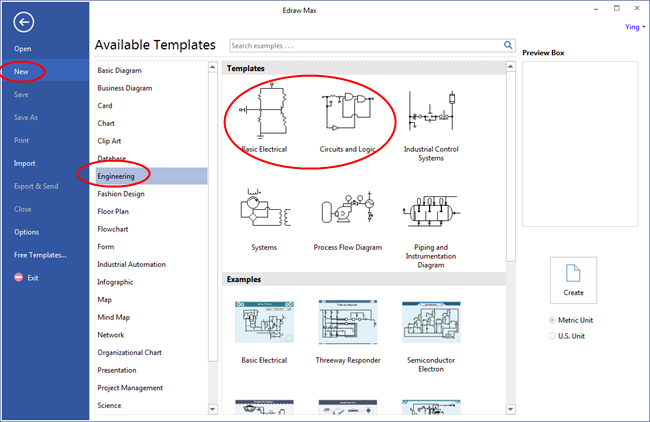Viewport: 650px width, 422px height.
Task: Select Piping and Instrumentation Diagram template
Action: (x=430, y=212)
